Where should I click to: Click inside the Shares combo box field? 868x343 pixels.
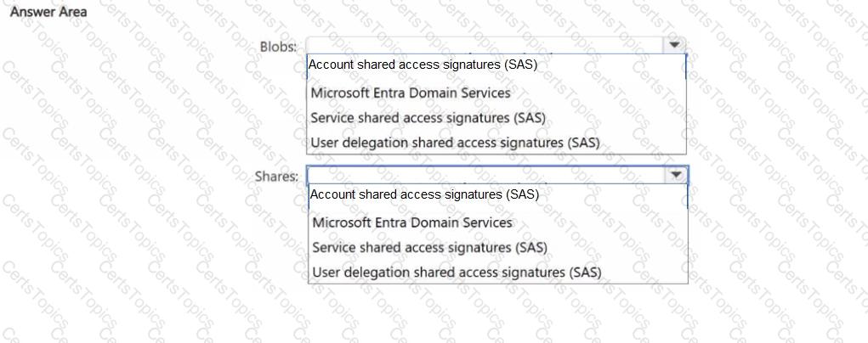click(486, 175)
